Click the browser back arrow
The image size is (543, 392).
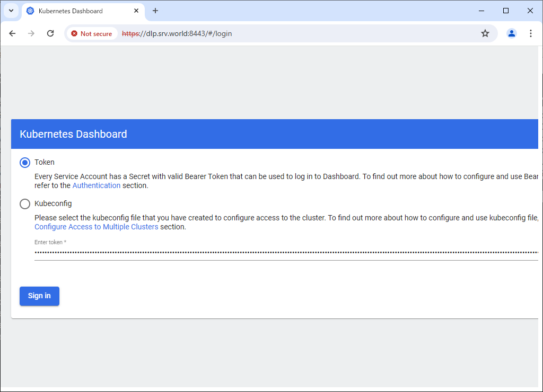coord(12,33)
